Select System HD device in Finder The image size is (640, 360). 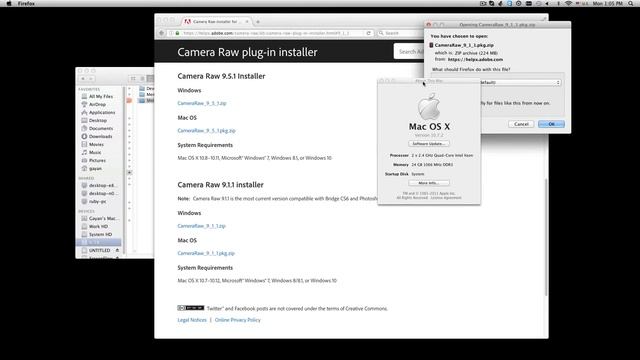(x=100, y=234)
